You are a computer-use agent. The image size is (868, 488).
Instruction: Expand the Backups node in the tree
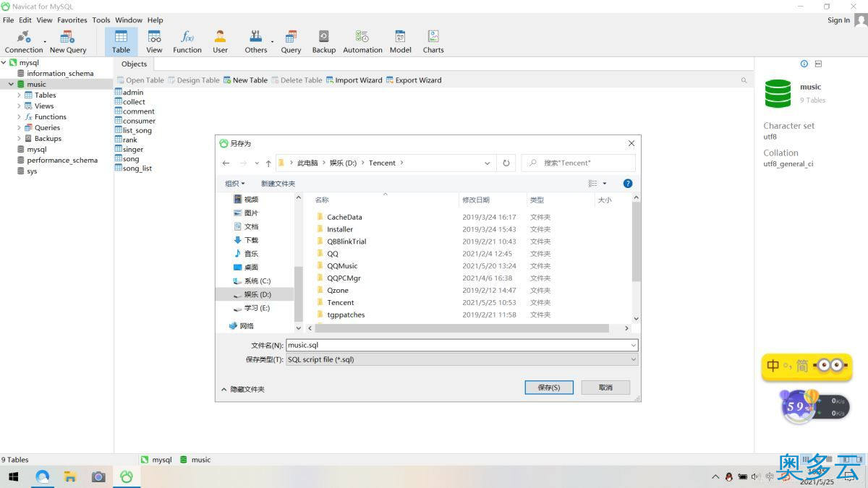coord(19,138)
